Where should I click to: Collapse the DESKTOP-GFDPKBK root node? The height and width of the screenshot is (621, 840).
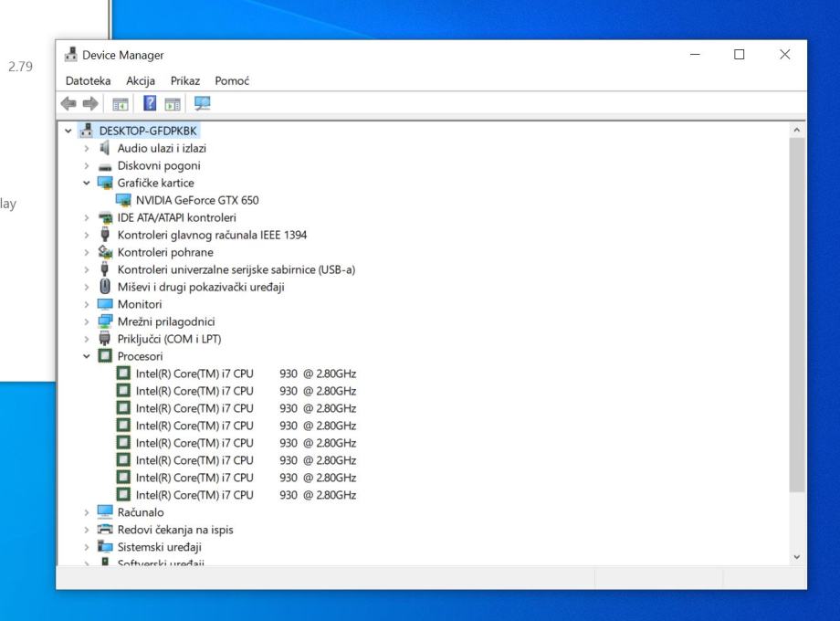[x=69, y=131]
